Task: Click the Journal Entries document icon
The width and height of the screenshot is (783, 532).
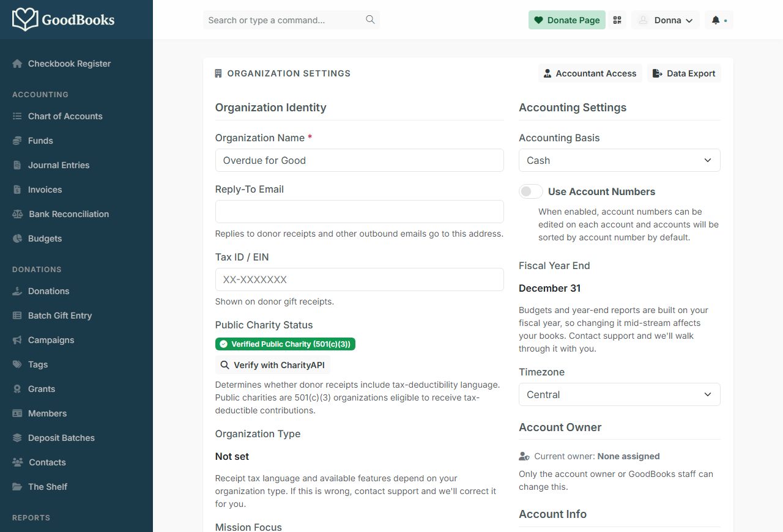Action: [x=17, y=165]
